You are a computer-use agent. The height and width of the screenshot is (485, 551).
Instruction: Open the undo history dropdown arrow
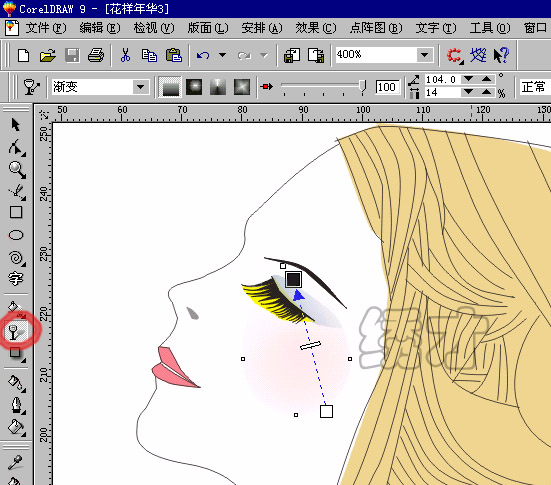tap(222, 55)
